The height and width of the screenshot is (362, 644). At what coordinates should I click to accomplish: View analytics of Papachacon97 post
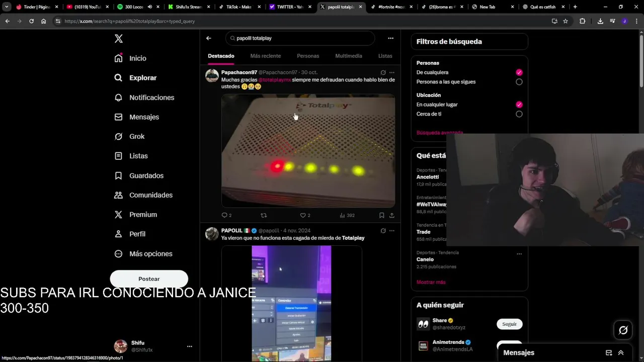(x=347, y=215)
